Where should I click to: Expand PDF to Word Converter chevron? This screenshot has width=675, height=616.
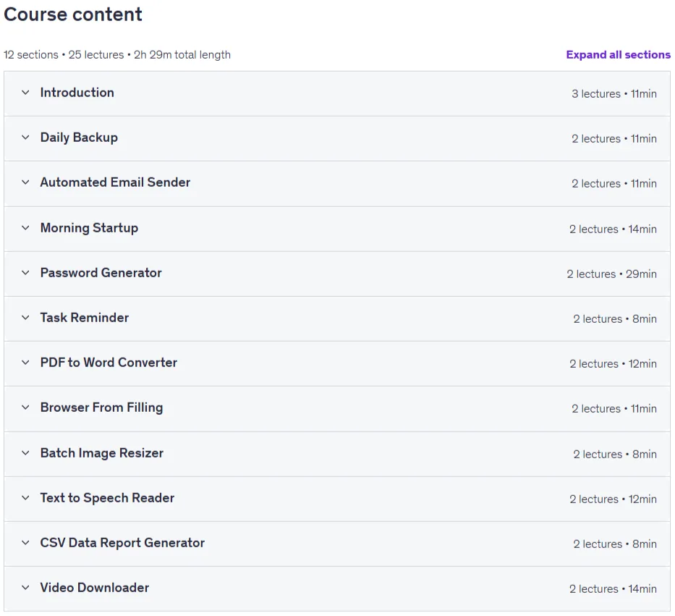click(x=25, y=362)
